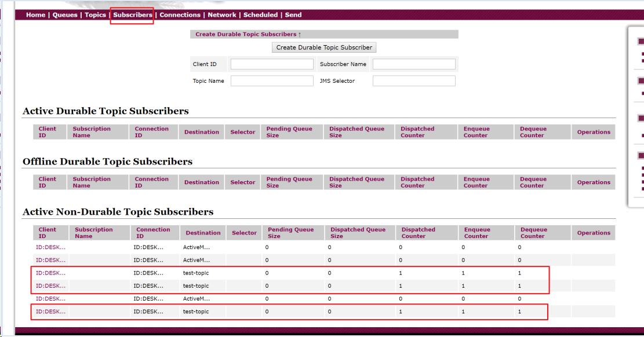
Task: Sort Offline Durable table by Destination
Action: click(201, 182)
